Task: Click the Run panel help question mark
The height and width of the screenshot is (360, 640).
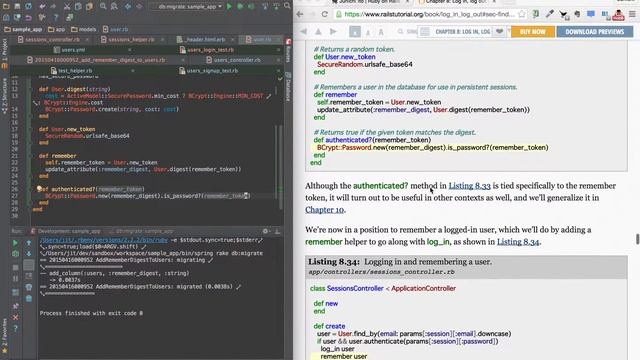Action: click(x=15, y=328)
